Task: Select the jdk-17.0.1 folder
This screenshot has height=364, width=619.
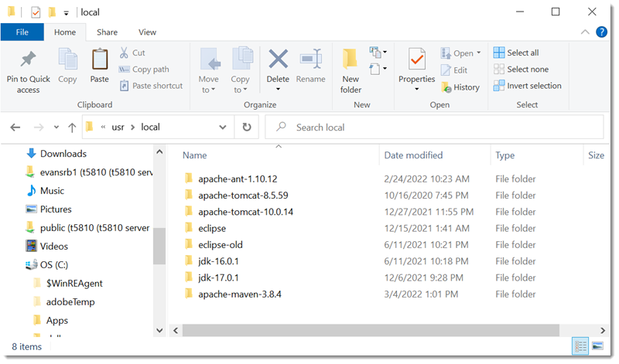Action: [x=211, y=278]
